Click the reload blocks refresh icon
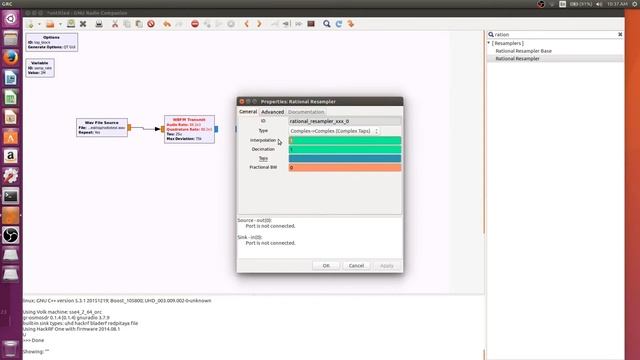Viewport: 640px width, 360px height. pos(339,24)
